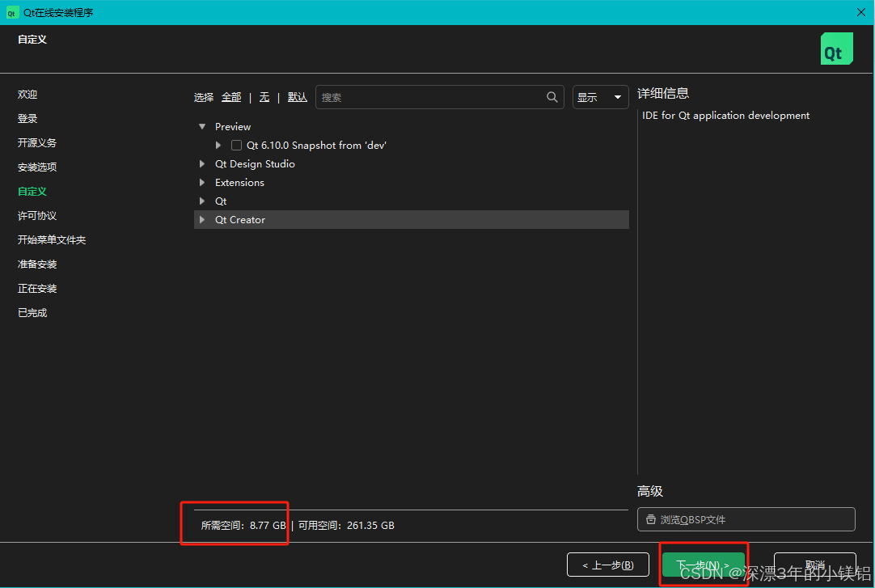875x588 pixels.
Task: Select the 正在安装 step in sidebar
Action: [37, 289]
